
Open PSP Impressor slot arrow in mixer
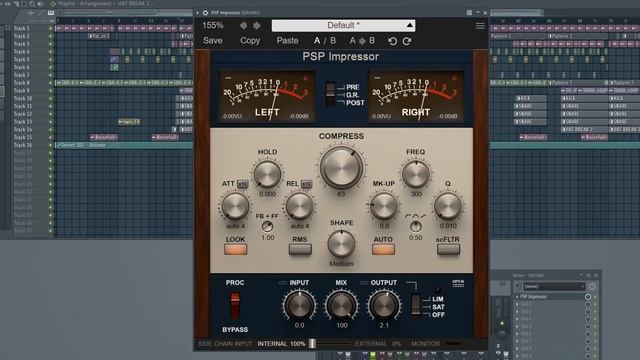coord(517,297)
